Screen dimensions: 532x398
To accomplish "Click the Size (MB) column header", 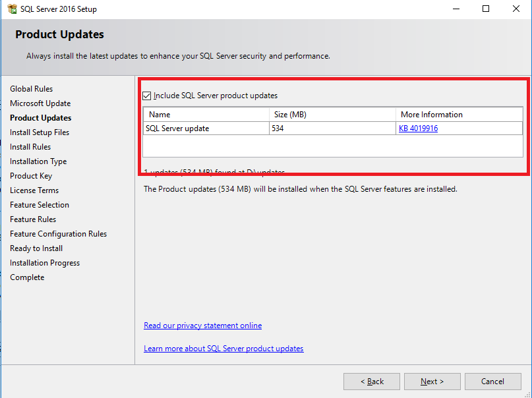I will (x=332, y=115).
